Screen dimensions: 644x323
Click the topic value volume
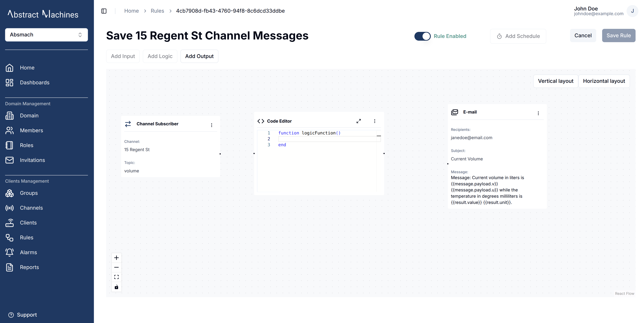[132, 171]
